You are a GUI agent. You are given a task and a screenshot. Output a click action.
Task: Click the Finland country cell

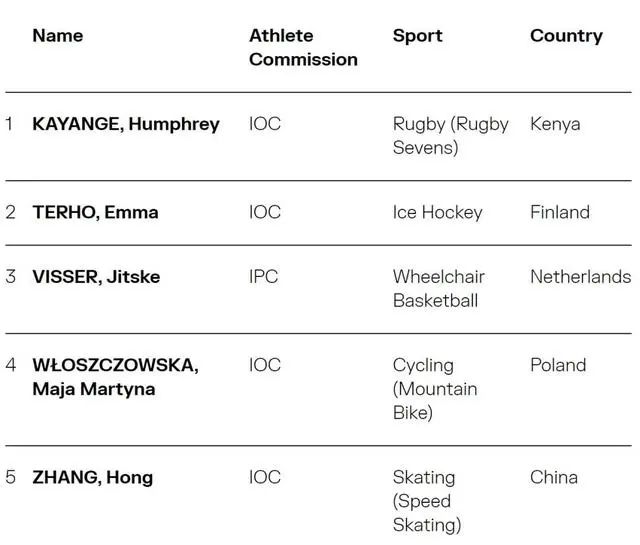(x=560, y=212)
